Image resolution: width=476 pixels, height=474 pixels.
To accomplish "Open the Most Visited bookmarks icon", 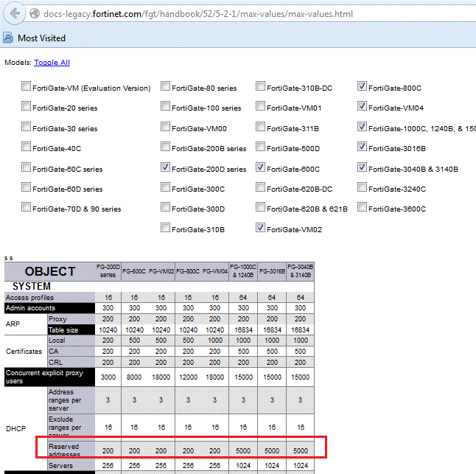I will [8, 38].
